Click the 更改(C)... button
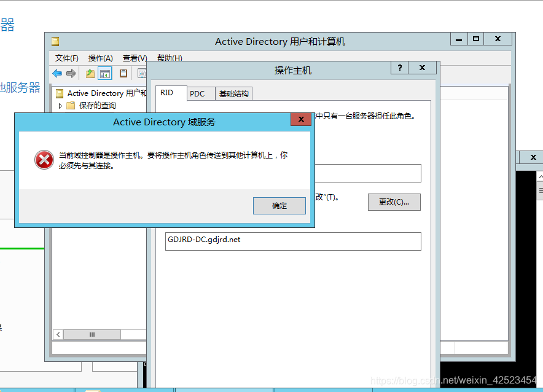 (394, 202)
